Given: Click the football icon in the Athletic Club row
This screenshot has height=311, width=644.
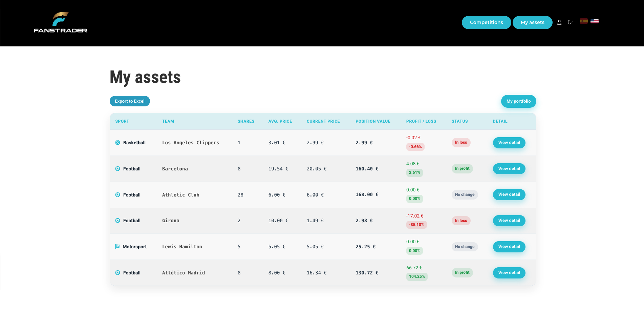Looking at the screenshot, I should coord(117,195).
